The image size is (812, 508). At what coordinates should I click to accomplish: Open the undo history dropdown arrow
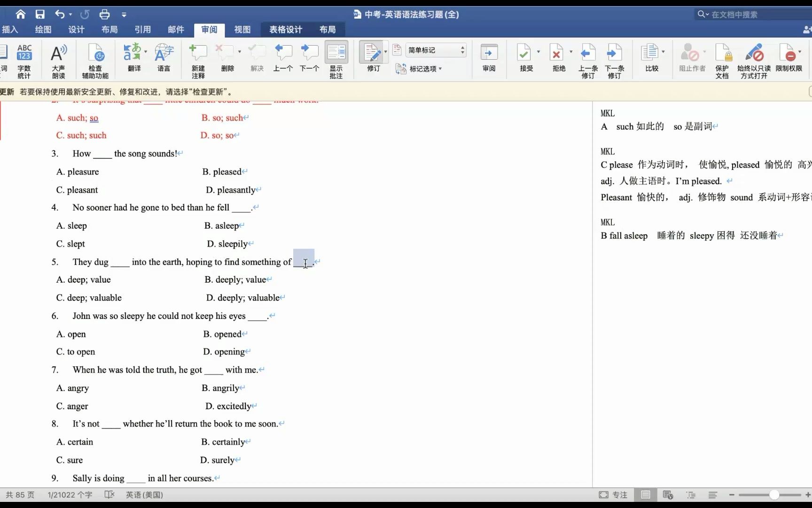click(x=70, y=15)
